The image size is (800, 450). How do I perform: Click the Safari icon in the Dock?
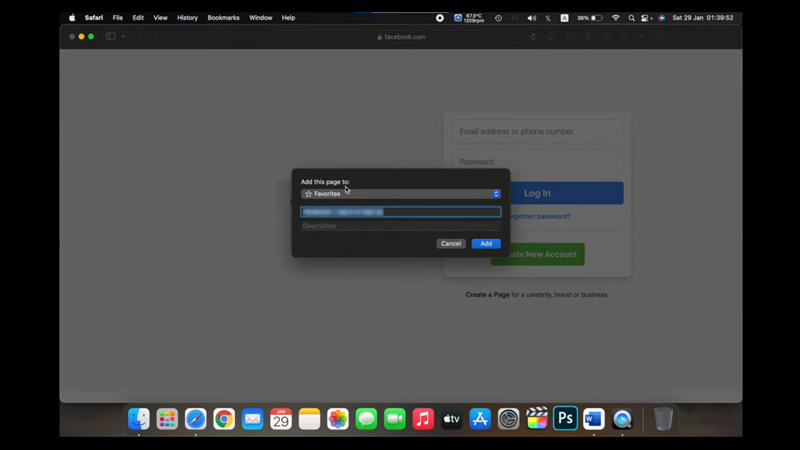coord(195,419)
